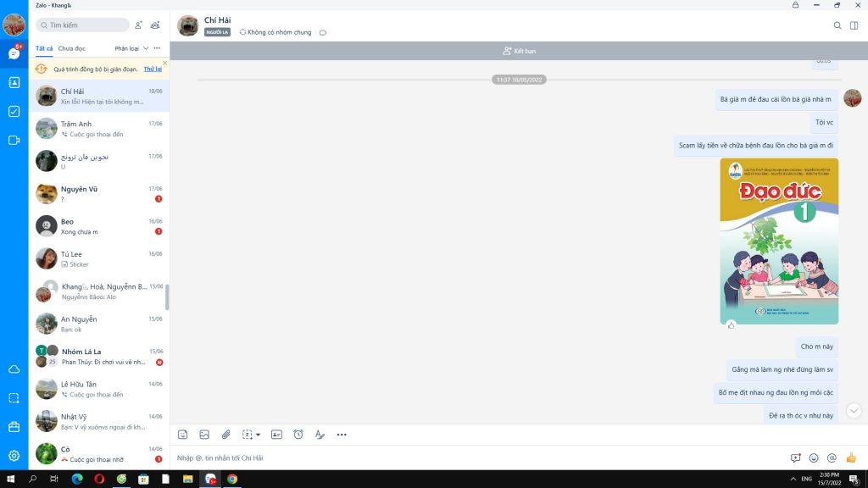
Task: Click the Thử lại sync link
Action: [153, 69]
